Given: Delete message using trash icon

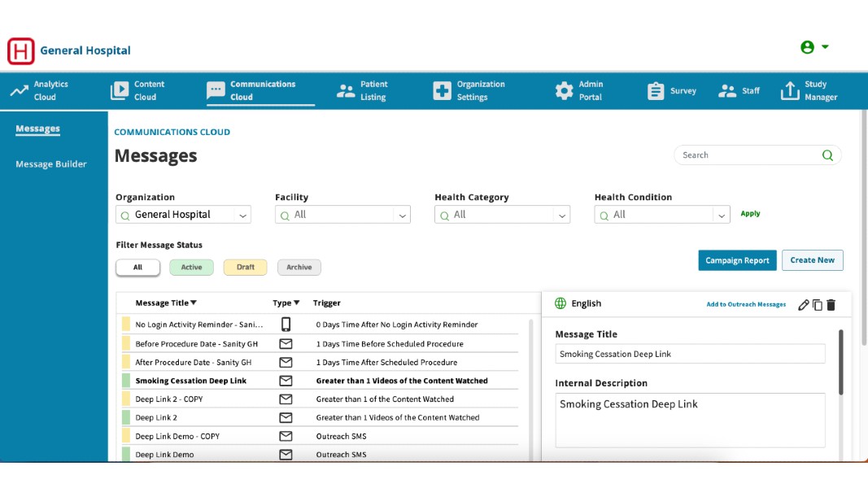Looking at the screenshot, I should (831, 304).
